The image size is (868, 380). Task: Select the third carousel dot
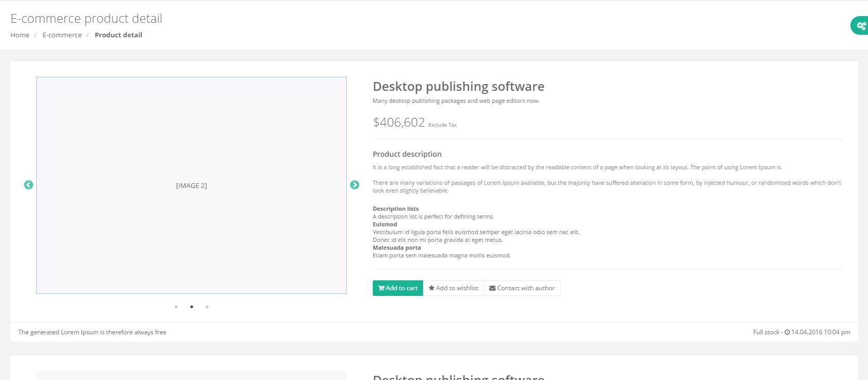pyautogui.click(x=207, y=307)
